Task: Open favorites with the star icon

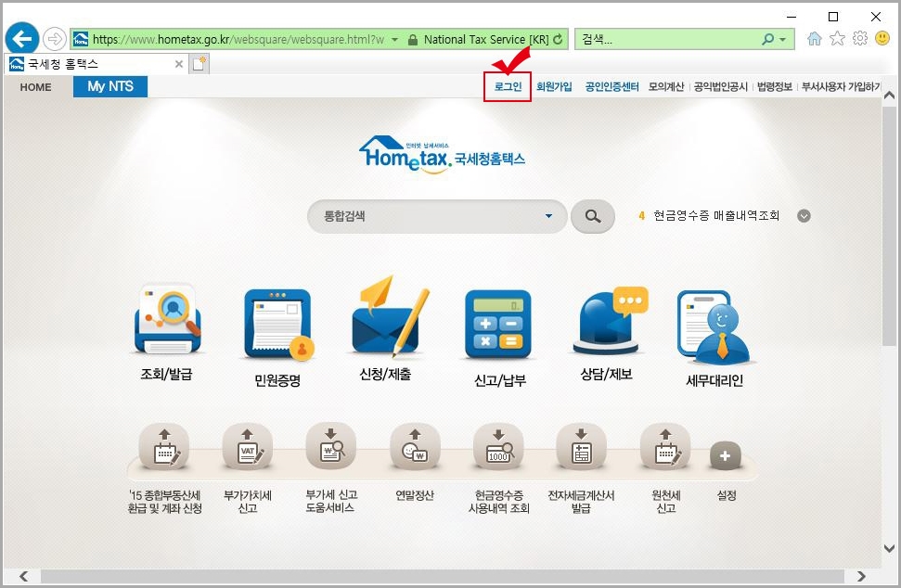Action: click(837, 38)
